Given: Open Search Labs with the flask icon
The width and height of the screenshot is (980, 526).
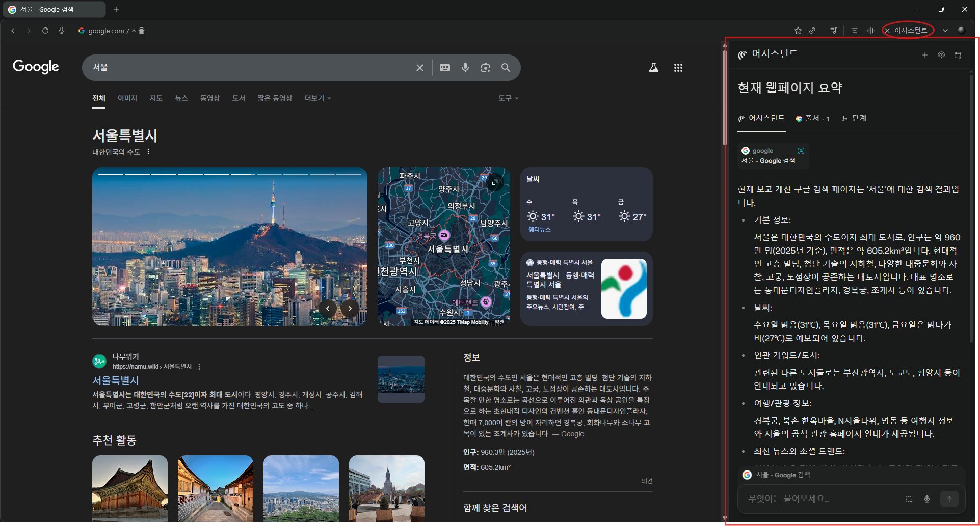Looking at the screenshot, I should pos(654,68).
